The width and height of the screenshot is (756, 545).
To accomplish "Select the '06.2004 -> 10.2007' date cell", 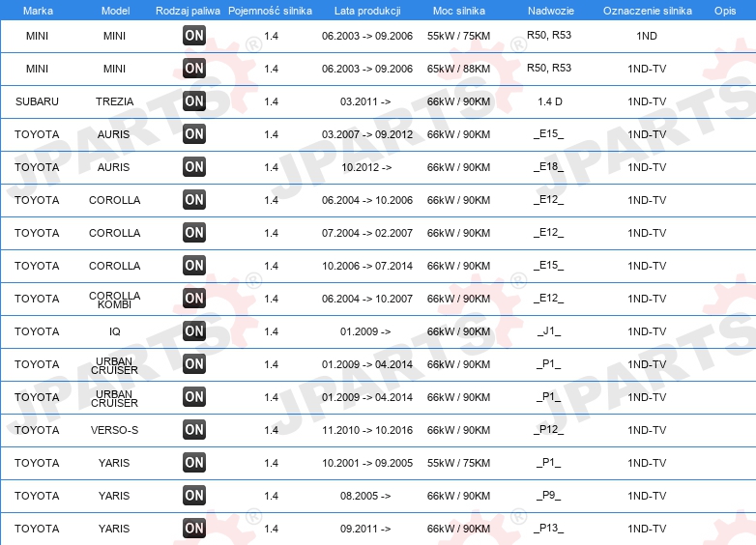I will click(367, 299).
